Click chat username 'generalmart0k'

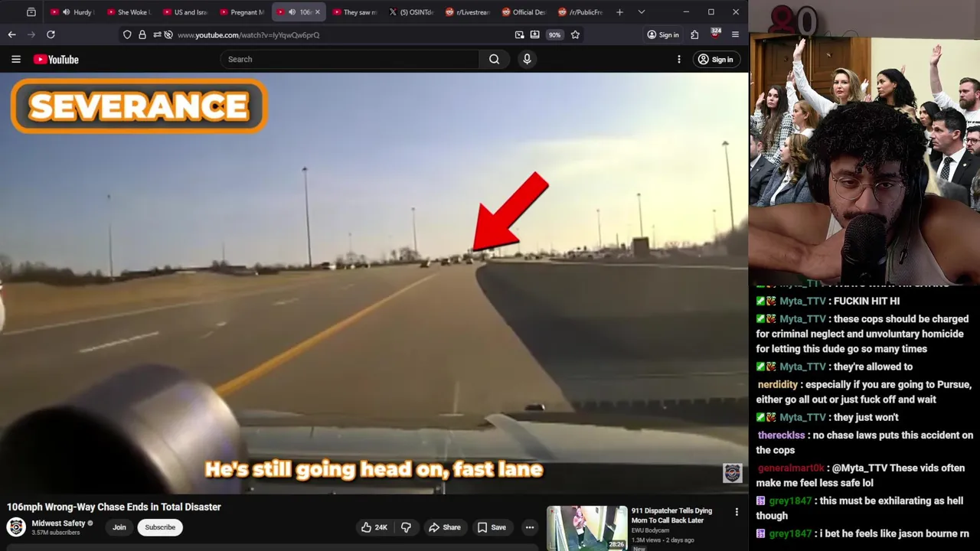(791, 468)
